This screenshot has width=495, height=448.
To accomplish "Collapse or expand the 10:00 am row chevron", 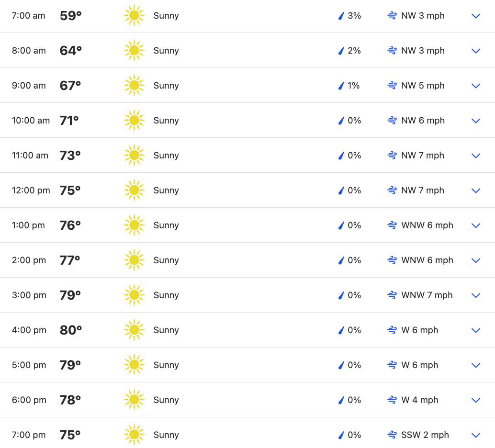I will 475,121.
